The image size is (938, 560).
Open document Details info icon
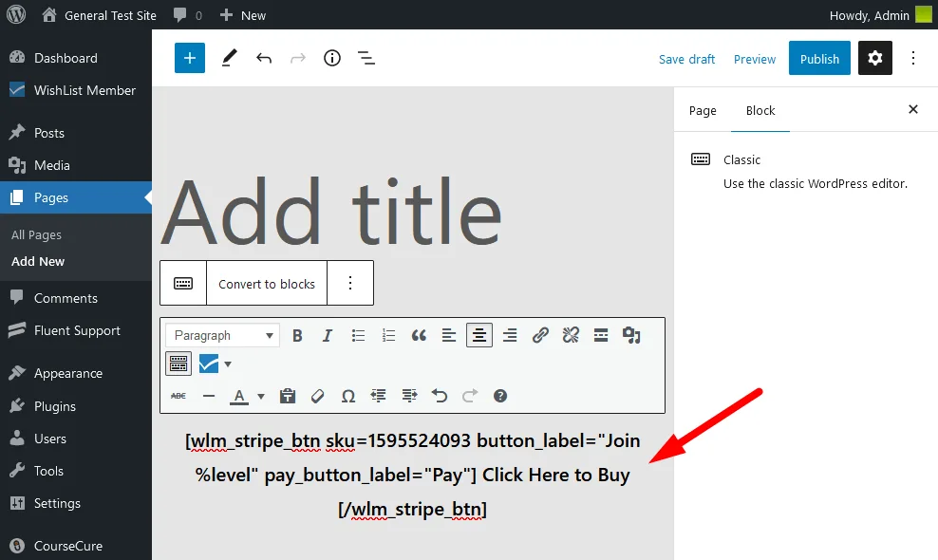(x=332, y=58)
